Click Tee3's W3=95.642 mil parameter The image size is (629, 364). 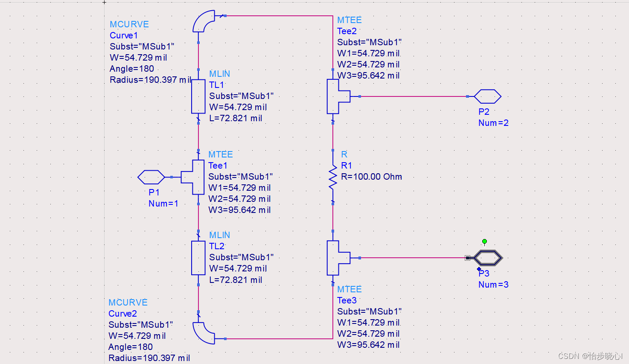click(x=369, y=345)
